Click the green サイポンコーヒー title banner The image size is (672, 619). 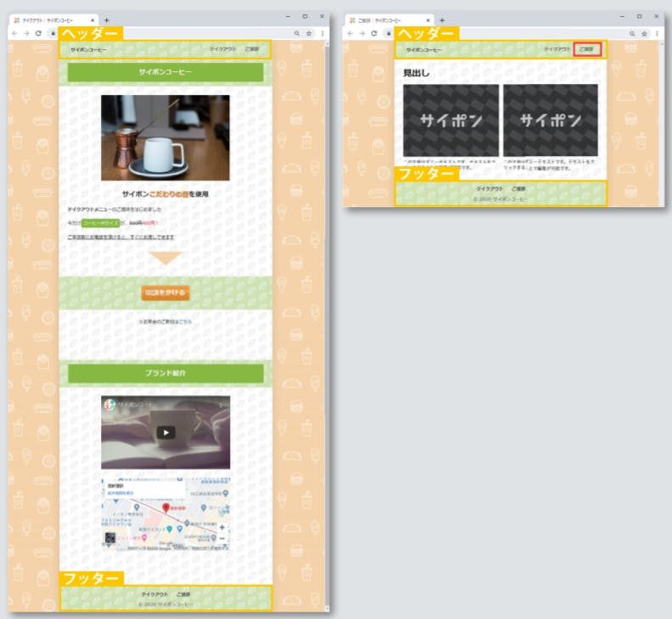click(x=165, y=72)
